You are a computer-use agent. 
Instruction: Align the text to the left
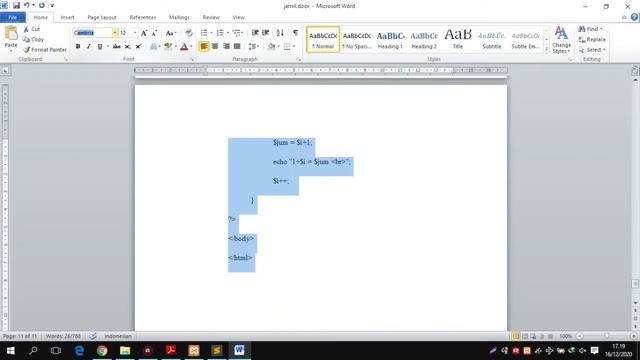tap(204, 47)
